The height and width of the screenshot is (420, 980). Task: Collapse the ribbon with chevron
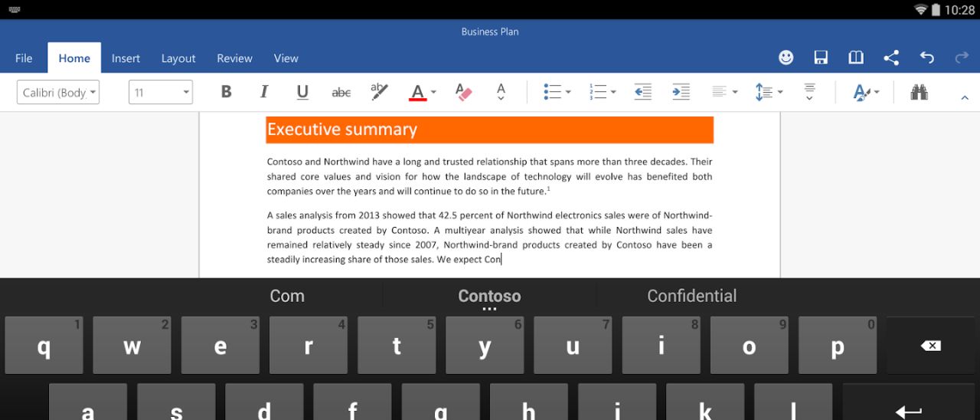point(965,97)
